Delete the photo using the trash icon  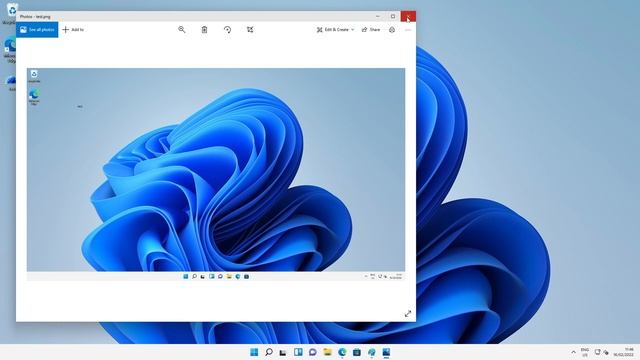click(x=204, y=29)
